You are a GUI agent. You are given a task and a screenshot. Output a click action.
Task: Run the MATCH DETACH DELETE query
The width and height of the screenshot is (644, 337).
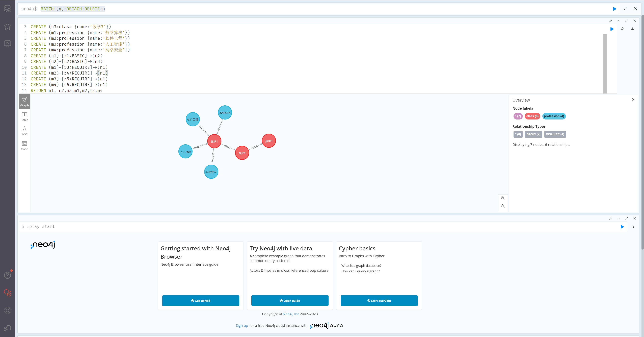[614, 9]
